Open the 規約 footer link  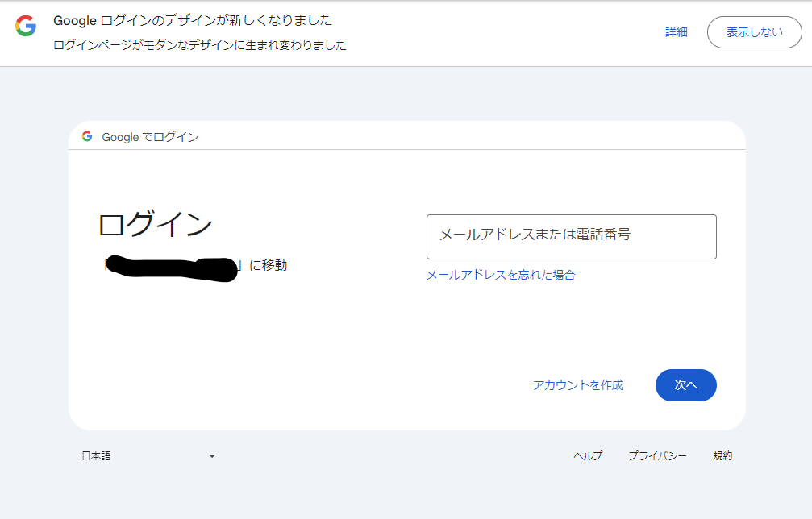pos(722,456)
